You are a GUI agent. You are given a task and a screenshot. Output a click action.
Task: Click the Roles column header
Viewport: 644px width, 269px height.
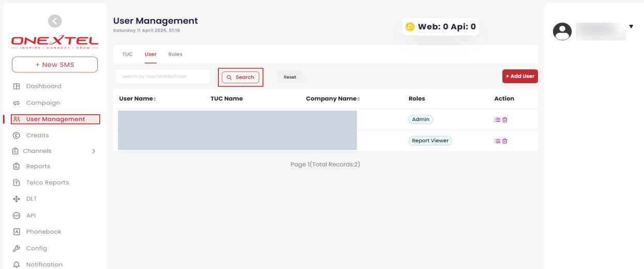pyautogui.click(x=417, y=99)
